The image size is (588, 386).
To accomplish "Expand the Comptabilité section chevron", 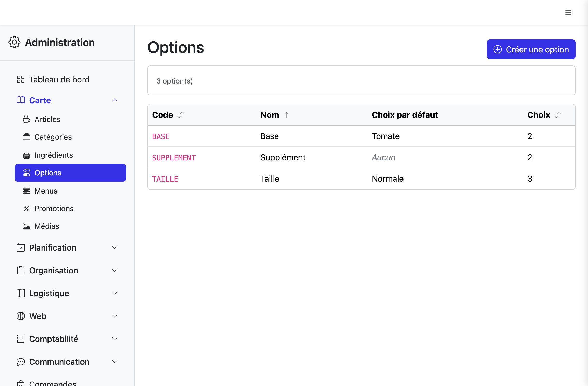I will click(115, 339).
